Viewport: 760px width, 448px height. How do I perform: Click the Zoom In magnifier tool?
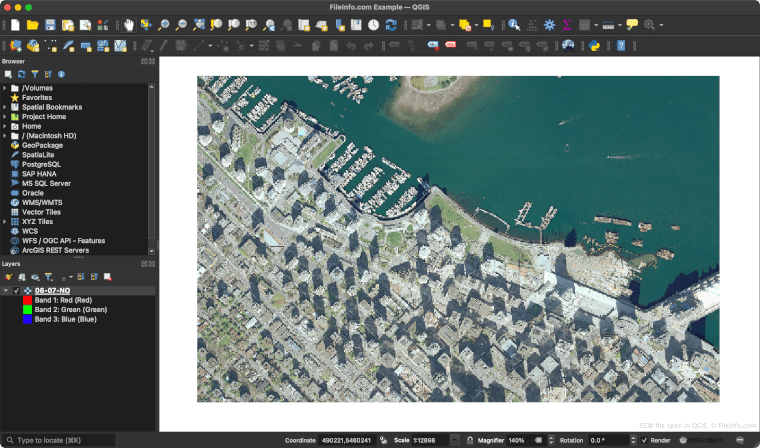tap(164, 24)
